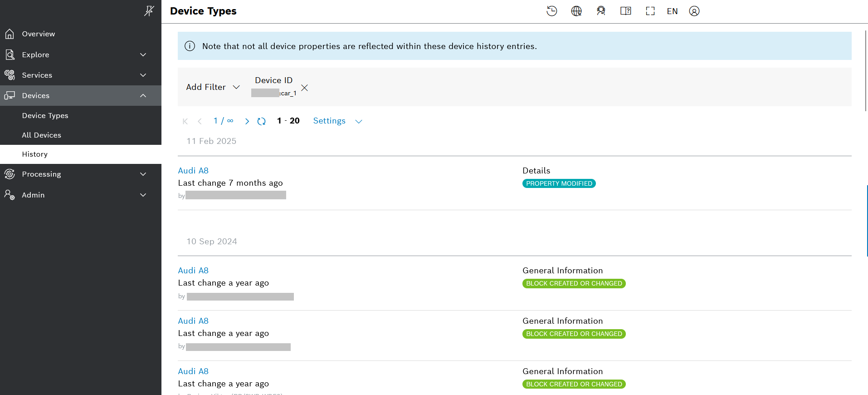Open the Settings dropdown
868x395 pixels.
pos(337,121)
